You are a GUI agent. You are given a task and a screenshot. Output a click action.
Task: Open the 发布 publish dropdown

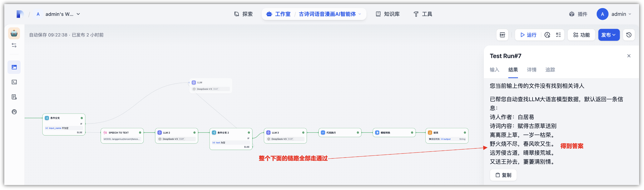coord(609,35)
